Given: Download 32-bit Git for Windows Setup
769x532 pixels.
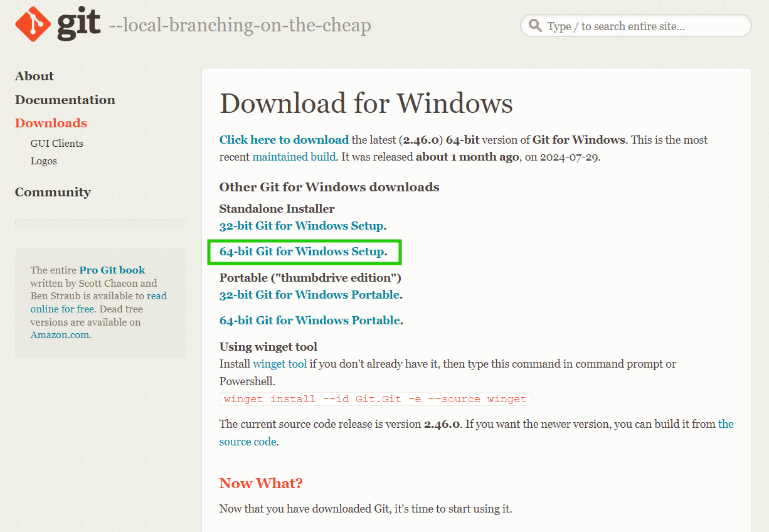Looking at the screenshot, I should click(301, 226).
